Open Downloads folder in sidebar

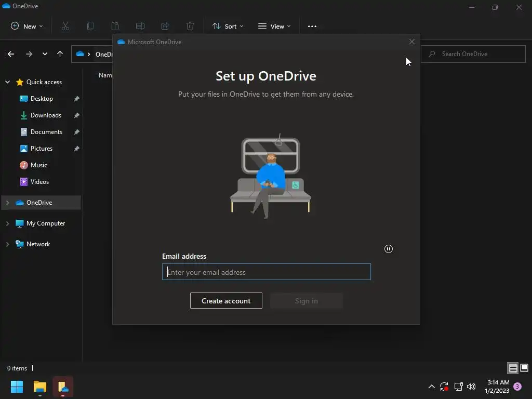46,115
